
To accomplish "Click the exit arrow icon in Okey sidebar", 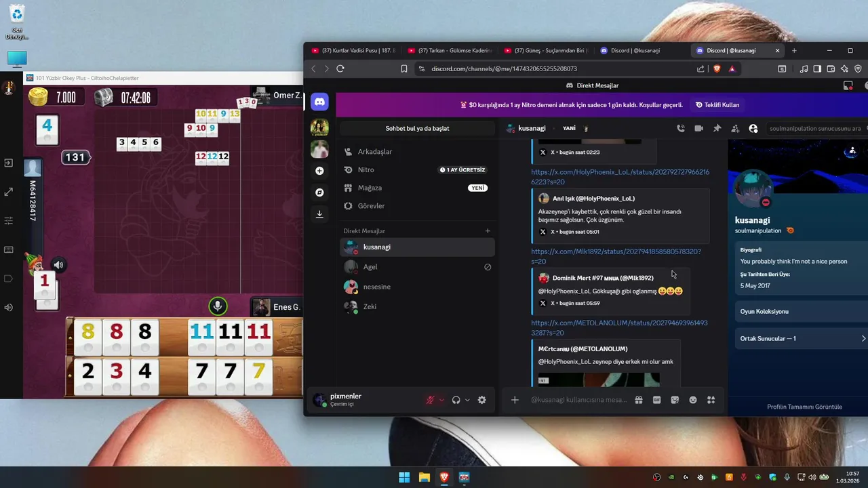I will click(x=9, y=163).
